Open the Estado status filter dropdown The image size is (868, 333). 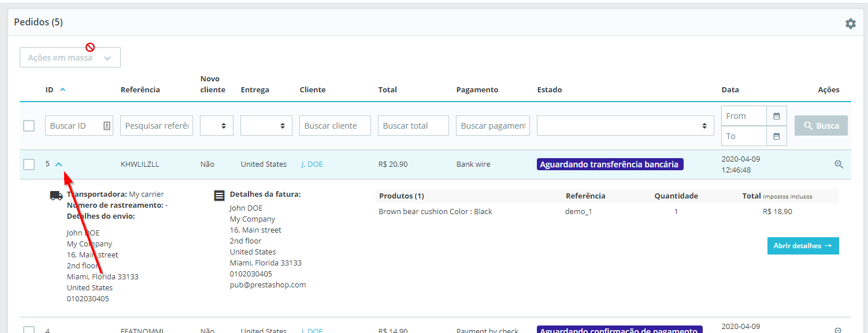(x=625, y=125)
